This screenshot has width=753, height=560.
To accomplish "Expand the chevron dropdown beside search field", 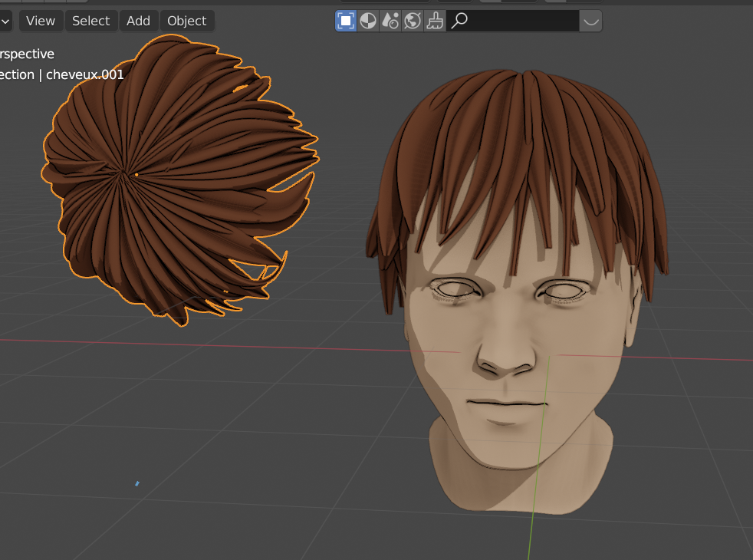I will tap(590, 21).
